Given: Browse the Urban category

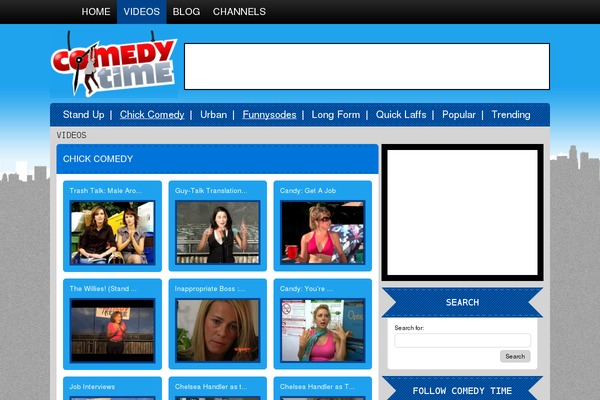Looking at the screenshot, I should [x=214, y=114].
